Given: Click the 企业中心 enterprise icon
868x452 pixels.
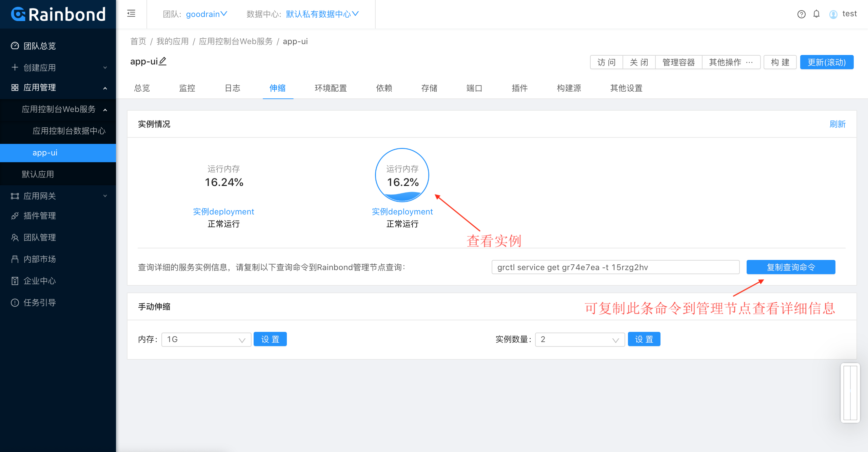Looking at the screenshot, I should 15,281.
